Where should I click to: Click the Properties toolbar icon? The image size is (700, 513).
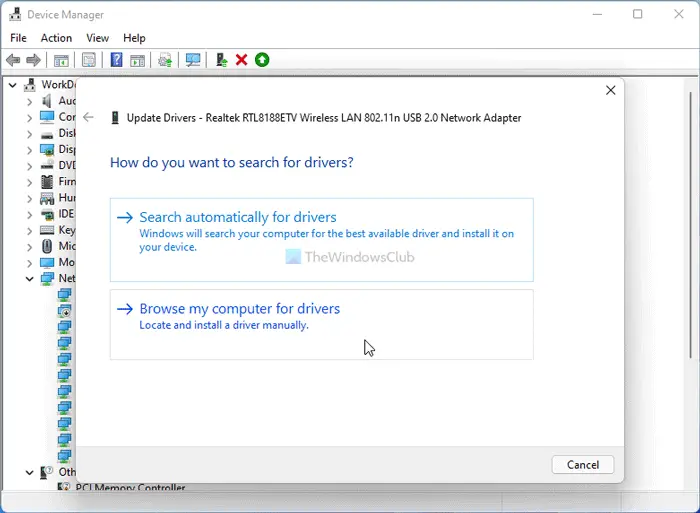(89, 60)
